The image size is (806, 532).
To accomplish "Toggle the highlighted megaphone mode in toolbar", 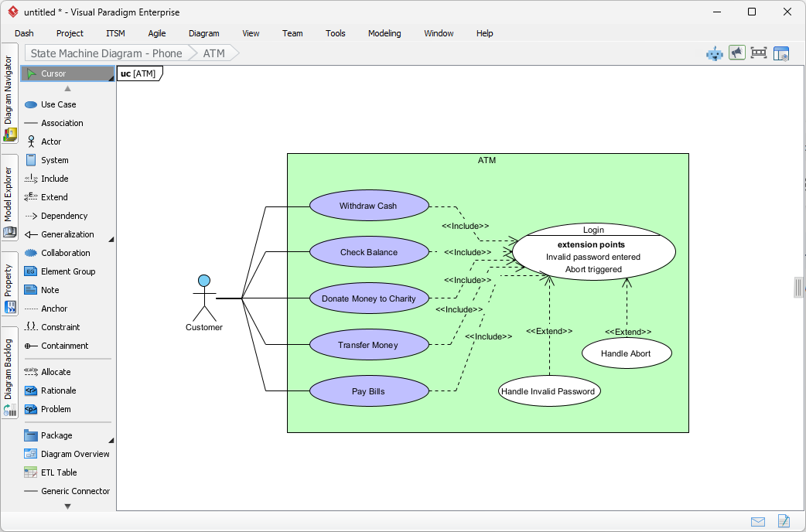I will pyautogui.click(x=736, y=53).
